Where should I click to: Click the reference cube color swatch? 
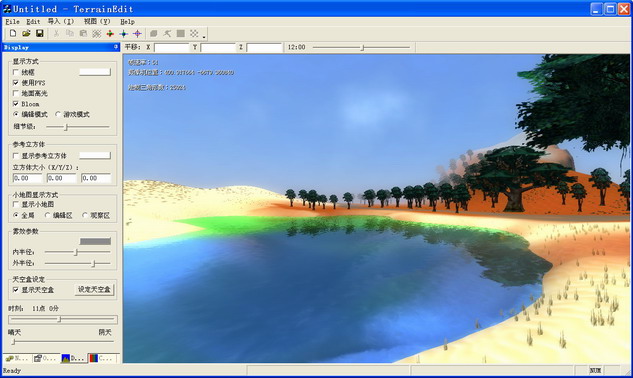point(95,155)
